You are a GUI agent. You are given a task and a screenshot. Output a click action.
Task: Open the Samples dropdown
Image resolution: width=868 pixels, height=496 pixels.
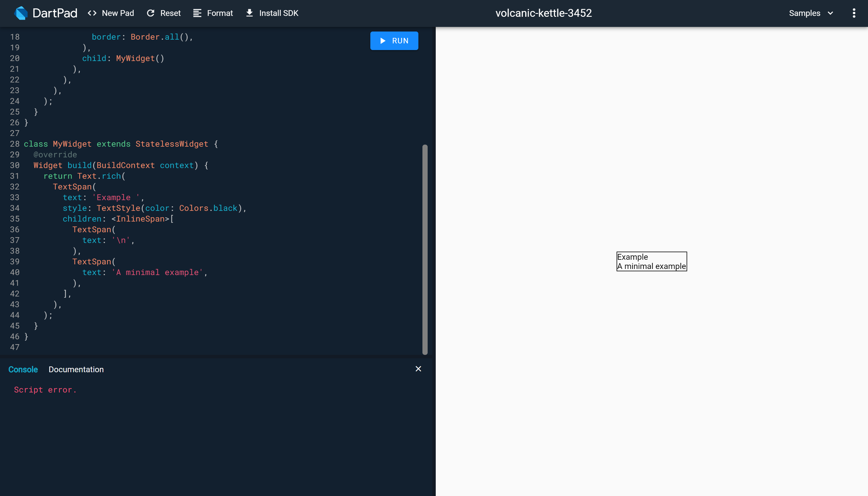[x=804, y=13]
